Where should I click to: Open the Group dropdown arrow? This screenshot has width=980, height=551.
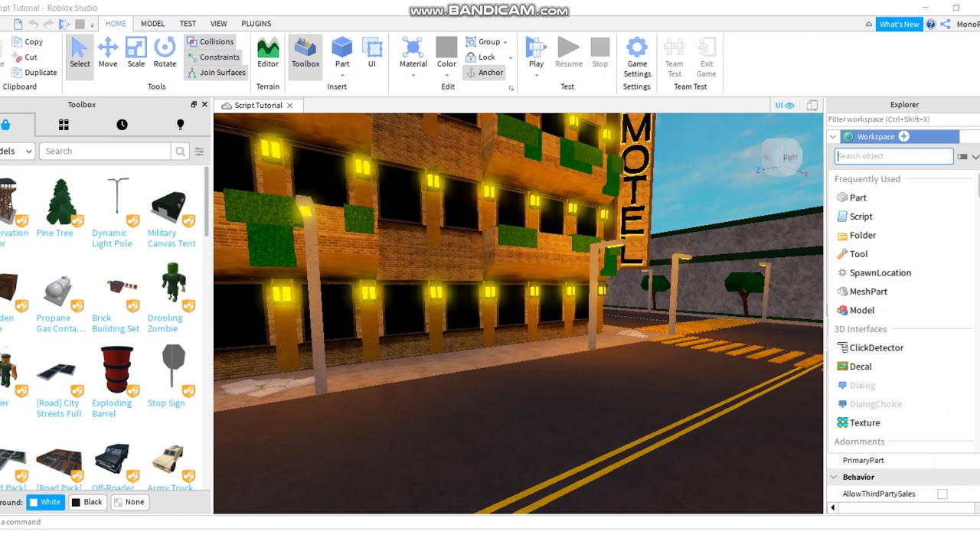pos(505,43)
